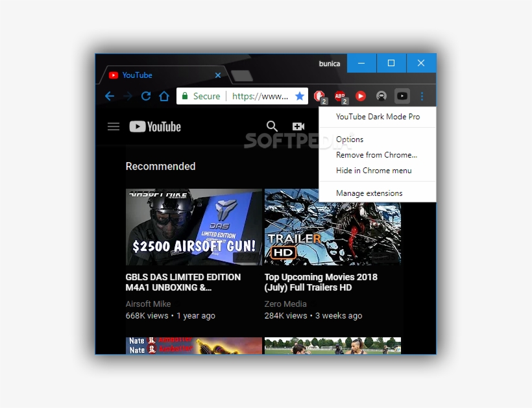
Task: Click the red round play button extension
Action: [361, 96]
